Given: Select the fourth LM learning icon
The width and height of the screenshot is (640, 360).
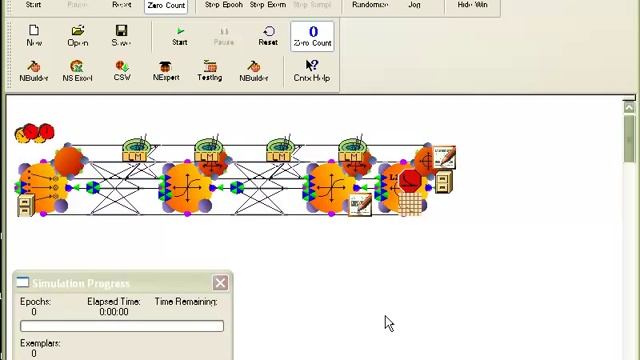Looking at the screenshot, I should coord(352,149).
